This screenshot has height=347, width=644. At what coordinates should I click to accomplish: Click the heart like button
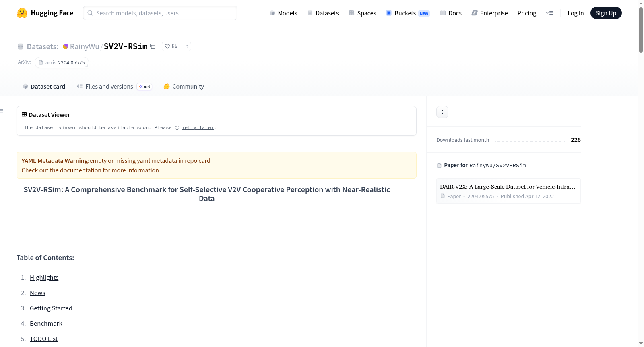tap(172, 46)
